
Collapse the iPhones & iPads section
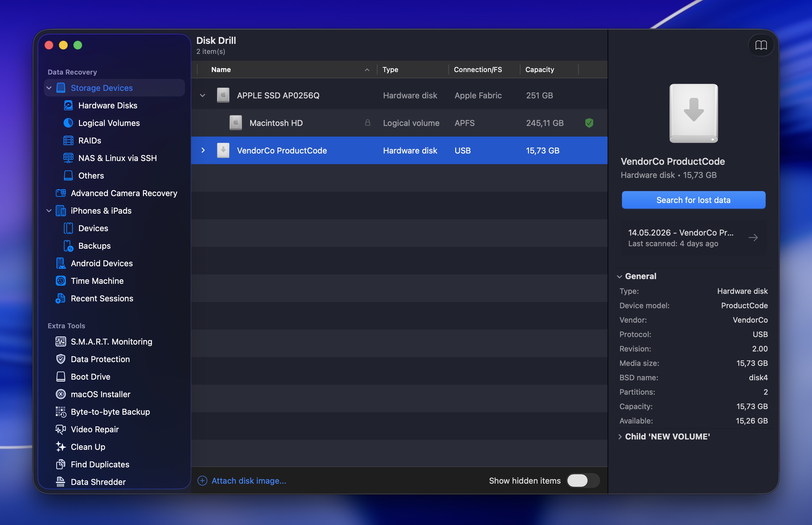(x=49, y=211)
